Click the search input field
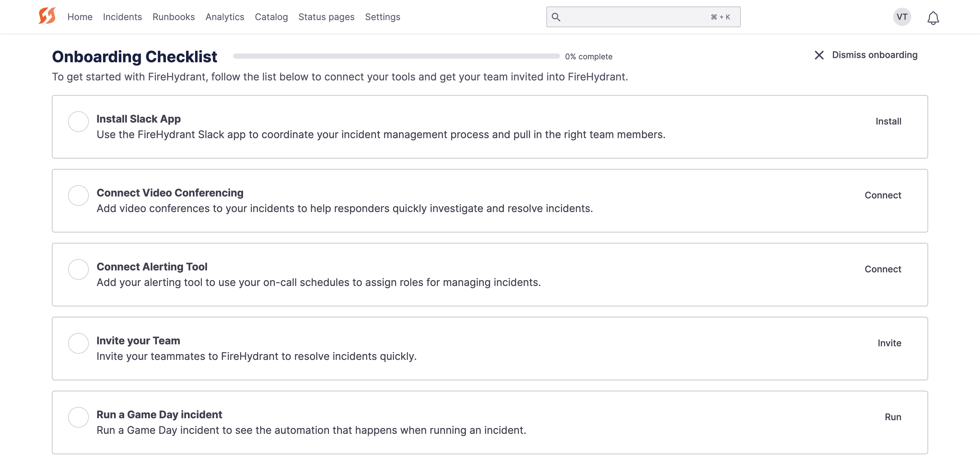This screenshot has height=463, width=980. (643, 16)
